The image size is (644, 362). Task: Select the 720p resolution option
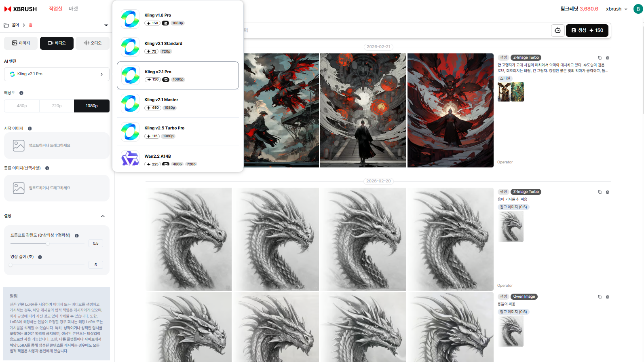coord(57,106)
